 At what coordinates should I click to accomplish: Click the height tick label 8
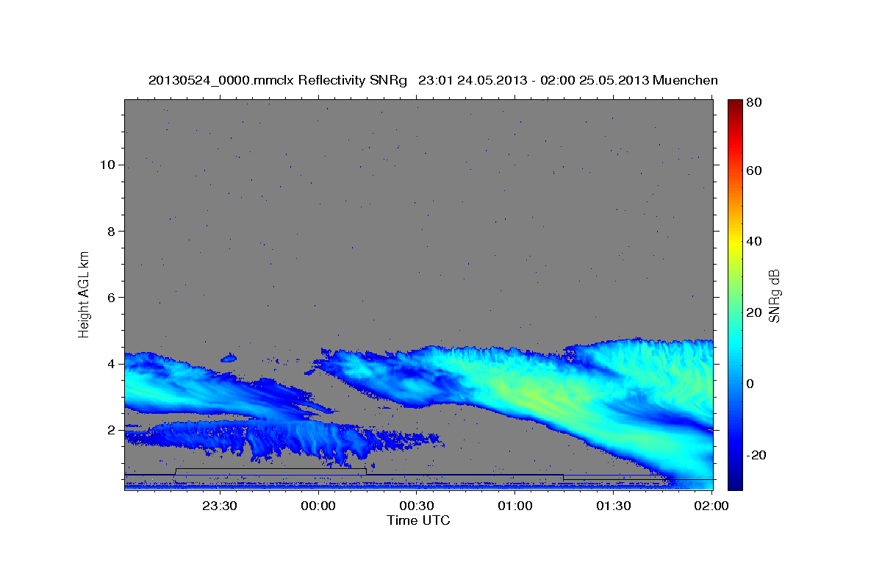pos(110,231)
